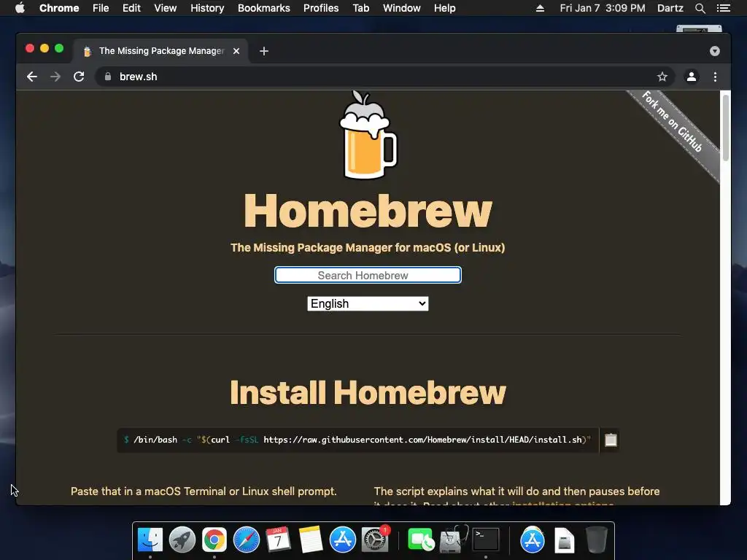Select The Missing Package Manager tab

(x=161, y=51)
